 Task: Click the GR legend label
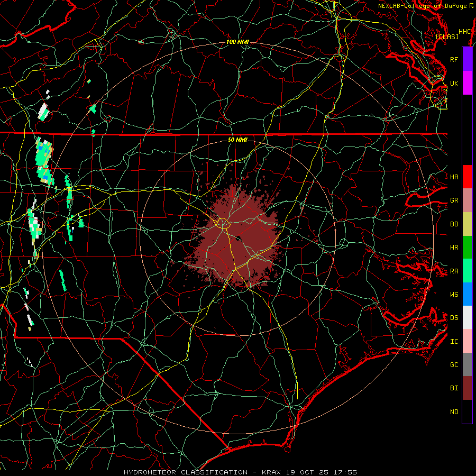coord(454,200)
